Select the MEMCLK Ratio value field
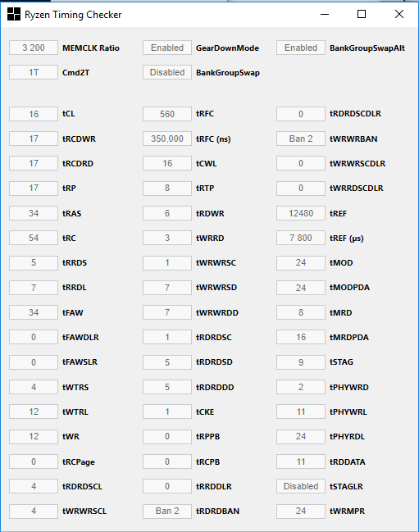The height and width of the screenshot is (532, 419). click(34, 48)
